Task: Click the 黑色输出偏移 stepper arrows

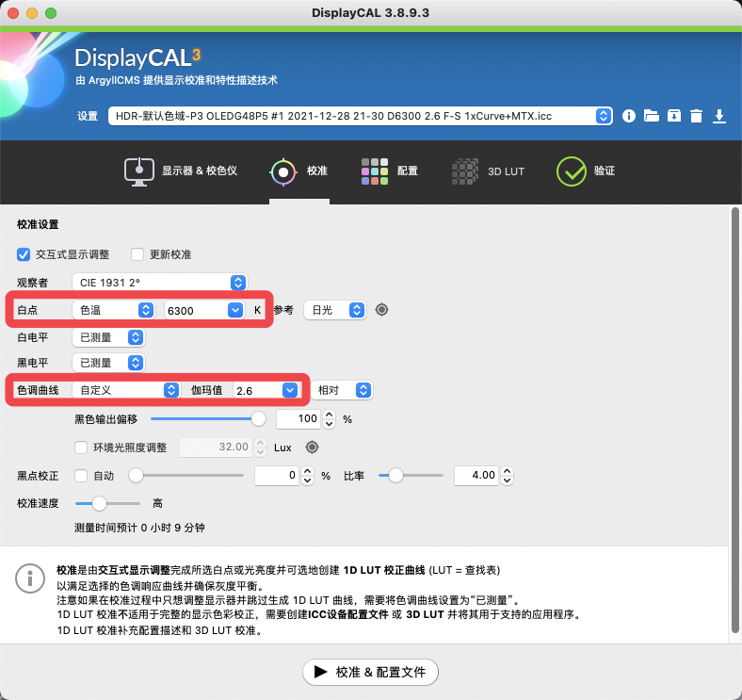Action: pos(330,418)
